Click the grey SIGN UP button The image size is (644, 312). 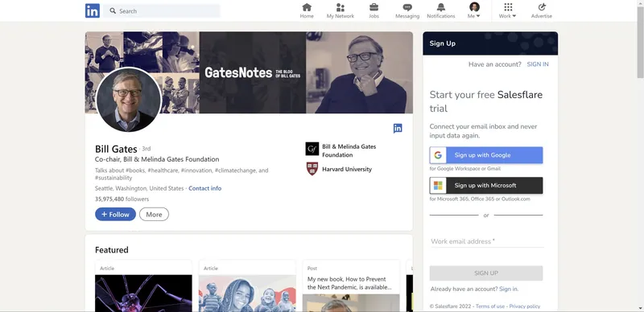point(486,273)
